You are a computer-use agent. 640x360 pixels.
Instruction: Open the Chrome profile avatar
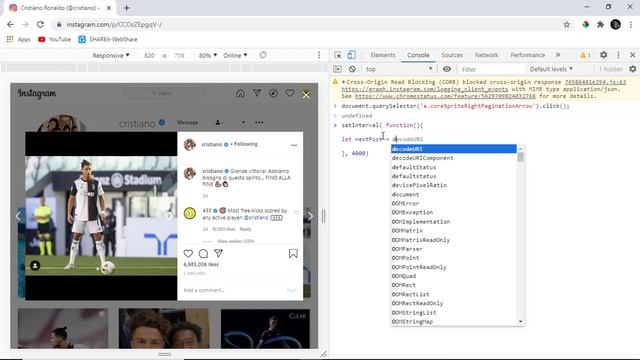(616, 24)
